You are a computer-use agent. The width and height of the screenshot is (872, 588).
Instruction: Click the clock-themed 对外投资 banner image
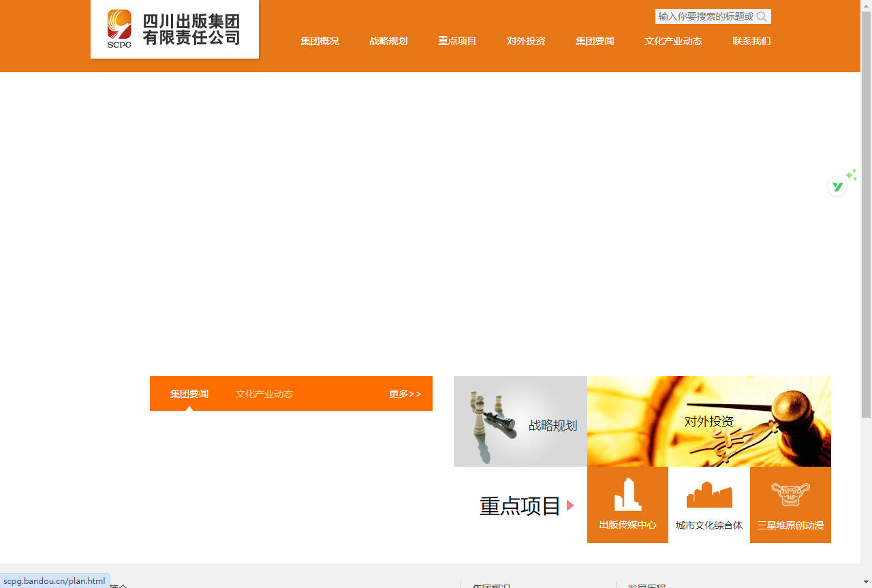(x=708, y=421)
